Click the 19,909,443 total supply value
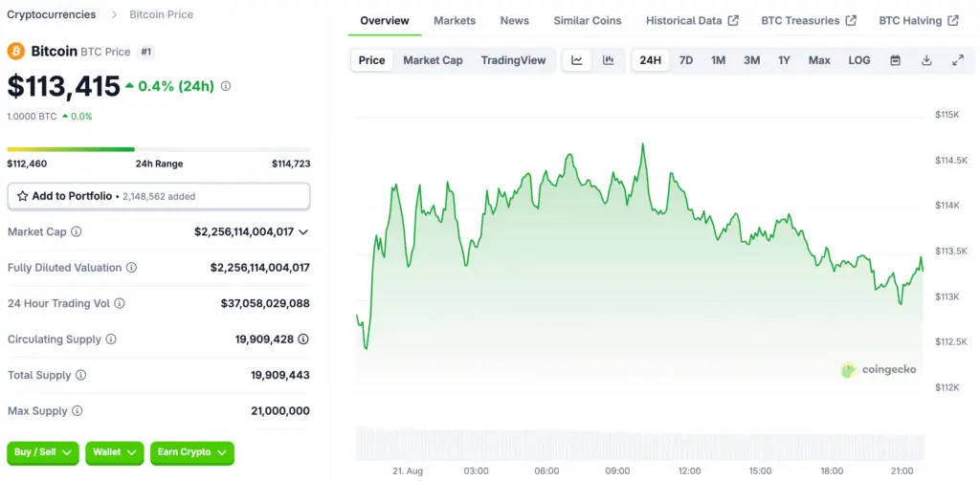 (280, 376)
